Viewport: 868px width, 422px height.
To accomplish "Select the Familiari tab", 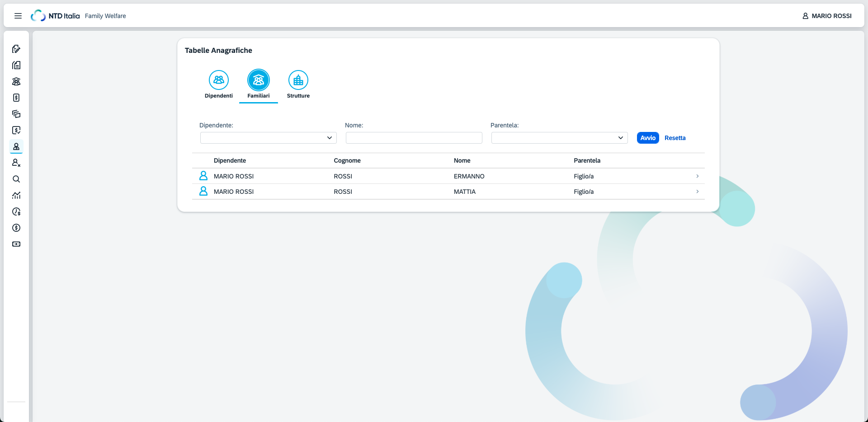I will coord(259,84).
